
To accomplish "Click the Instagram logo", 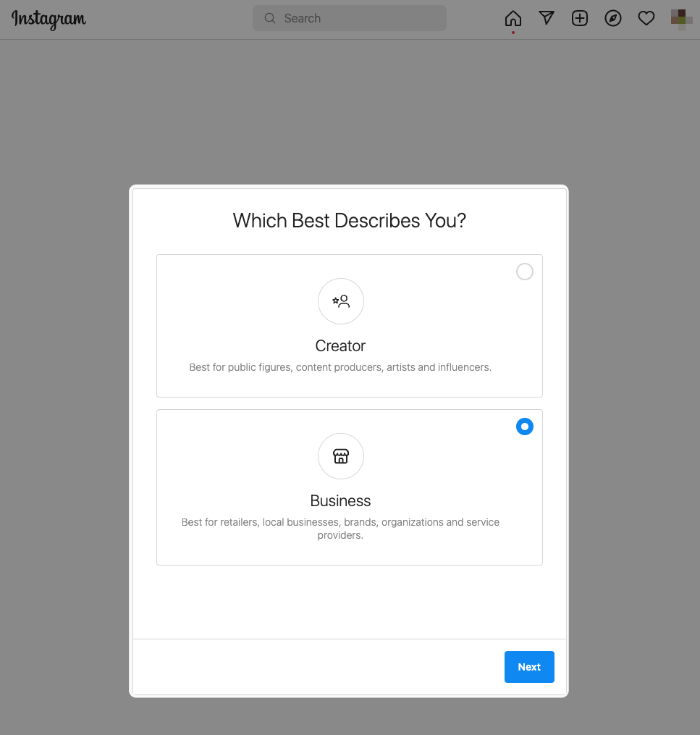I will (x=49, y=19).
